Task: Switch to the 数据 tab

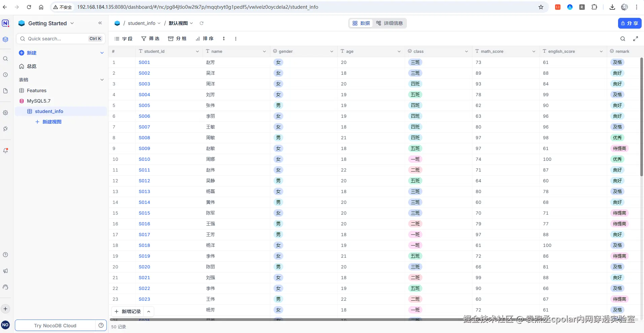Action: point(361,23)
